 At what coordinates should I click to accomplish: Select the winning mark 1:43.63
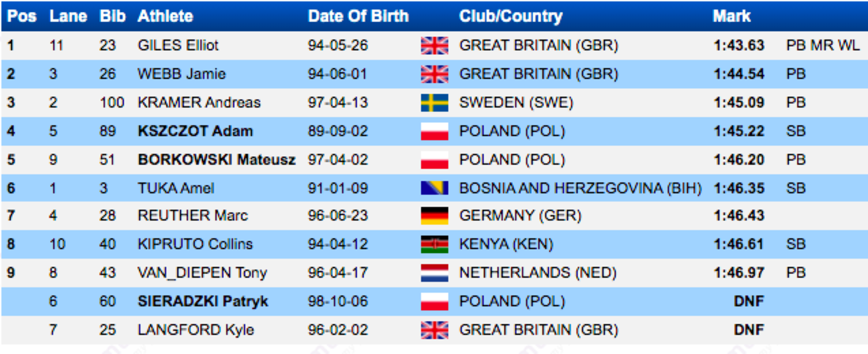[x=739, y=46]
